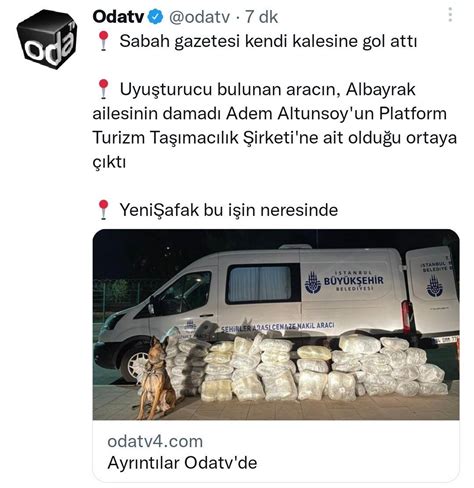This screenshot has width=474, height=488.
Task: Click the red pin emoji before YeniŞafak
Action: pos(104,210)
